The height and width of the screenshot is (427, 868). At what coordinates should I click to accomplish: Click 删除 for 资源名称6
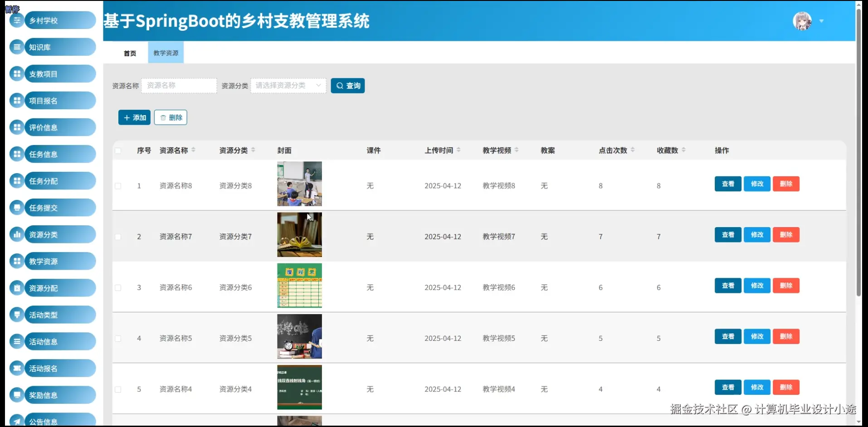point(786,286)
